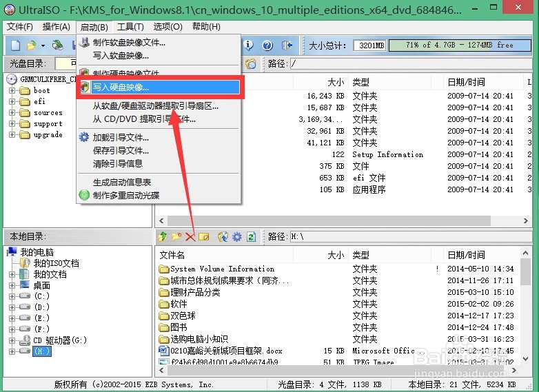Click the CD 驱动器(G:) drive icon
This screenshot has height=392, width=539.
click(25, 340)
